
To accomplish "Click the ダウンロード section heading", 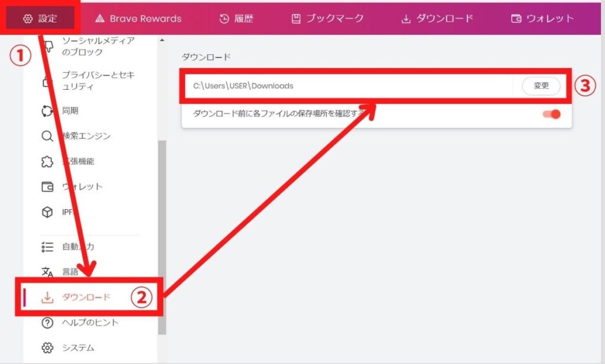I will point(206,57).
